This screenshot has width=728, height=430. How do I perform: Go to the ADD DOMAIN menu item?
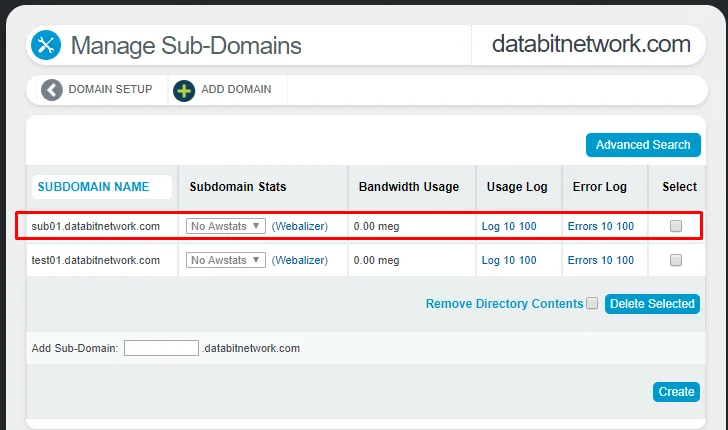236,90
